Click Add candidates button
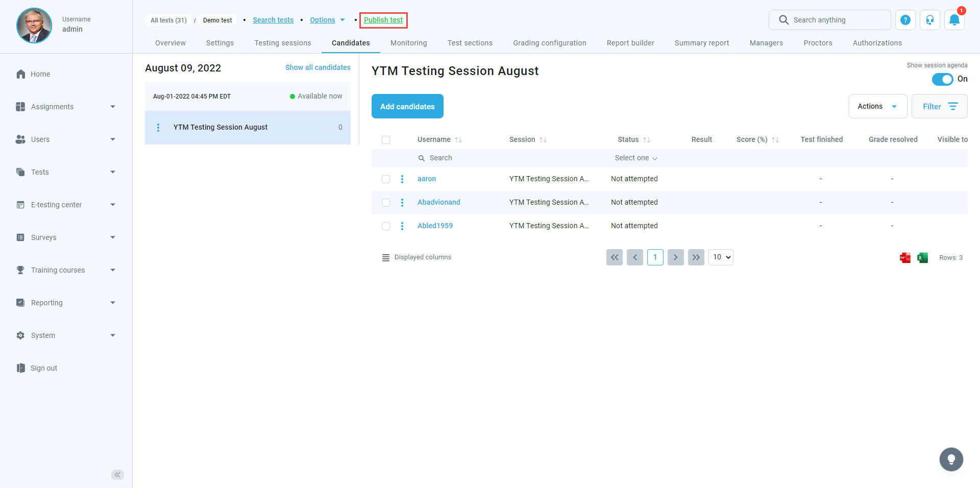 click(407, 106)
